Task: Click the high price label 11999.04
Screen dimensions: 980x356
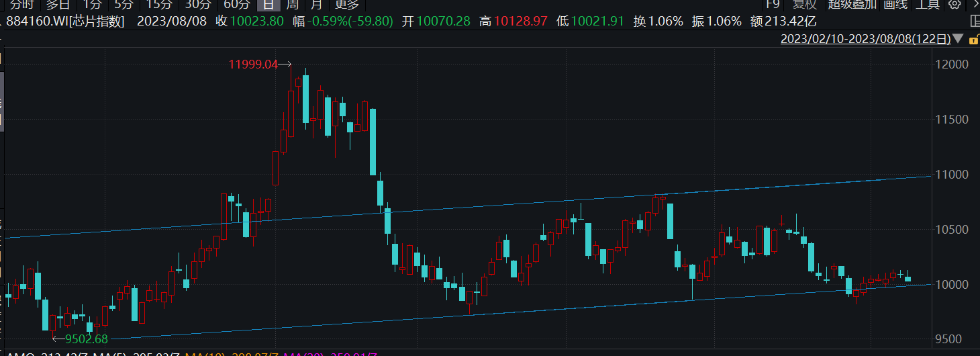Action: [x=253, y=64]
